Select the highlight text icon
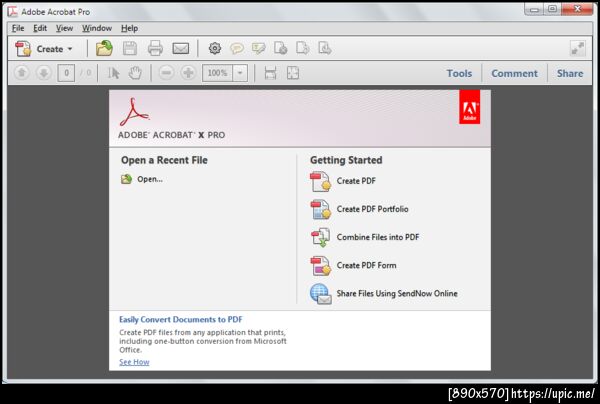The height and width of the screenshot is (404, 600). click(x=259, y=49)
